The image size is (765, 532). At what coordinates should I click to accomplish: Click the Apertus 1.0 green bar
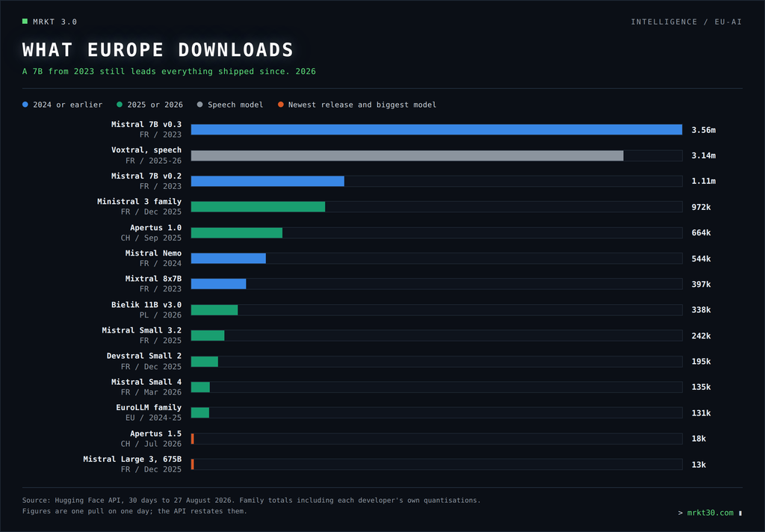pyautogui.click(x=237, y=233)
